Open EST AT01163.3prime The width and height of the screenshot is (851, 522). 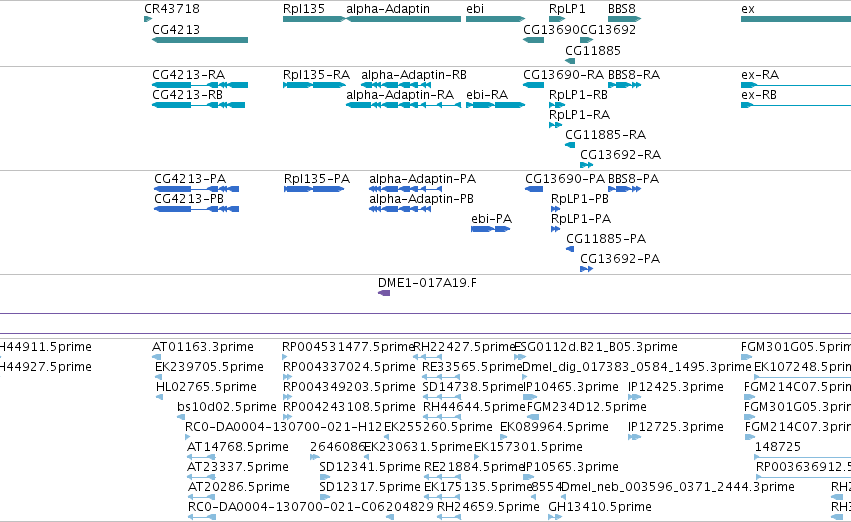click(157, 358)
